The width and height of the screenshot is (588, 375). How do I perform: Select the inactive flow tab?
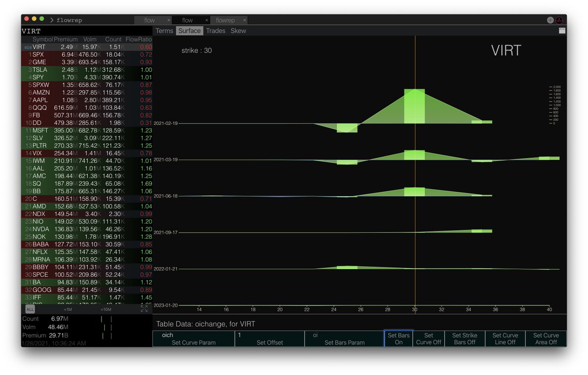click(149, 20)
